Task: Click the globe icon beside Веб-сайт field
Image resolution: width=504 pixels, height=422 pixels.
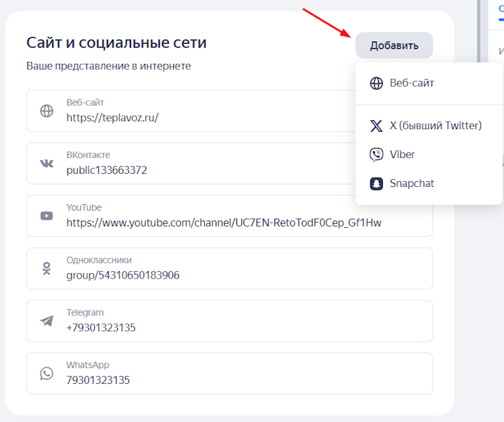Action: 47,111
